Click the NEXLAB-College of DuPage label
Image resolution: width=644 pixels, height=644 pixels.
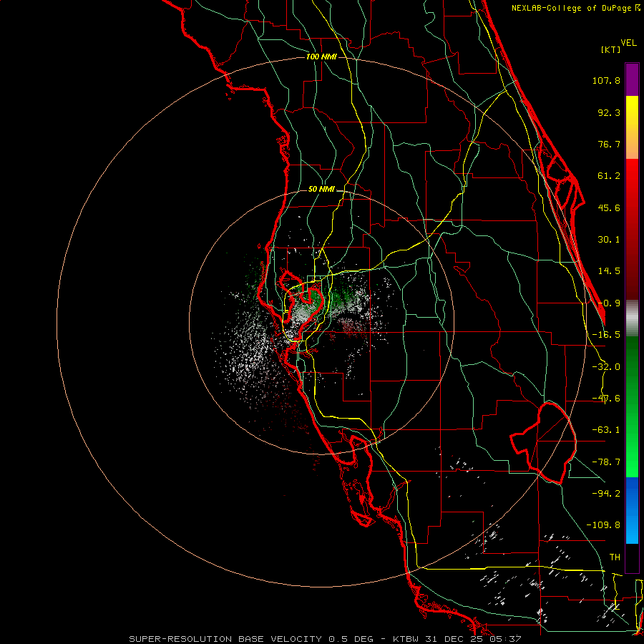tap(575, 8)
